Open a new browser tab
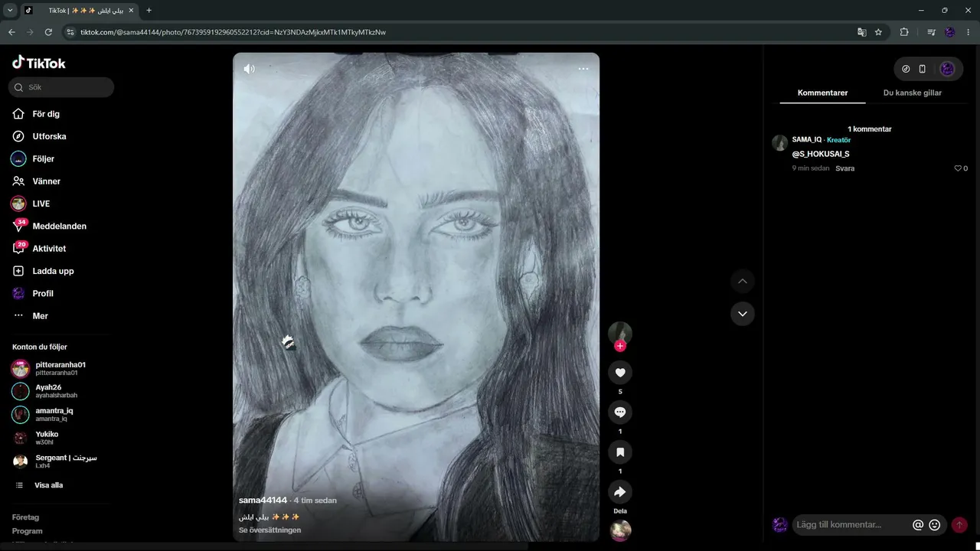Screen dimensions: 980x551 pos(149,11)
